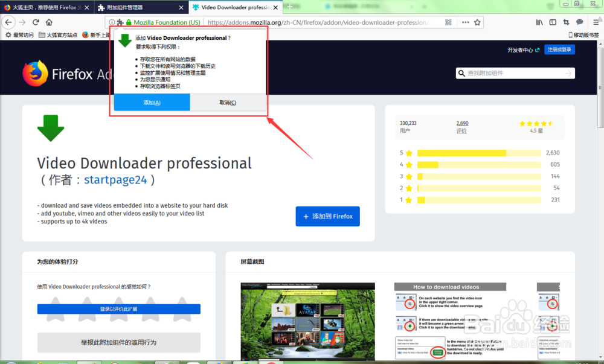
Task: Close the 火狐主页 tab
Action: tap(86, 7)
